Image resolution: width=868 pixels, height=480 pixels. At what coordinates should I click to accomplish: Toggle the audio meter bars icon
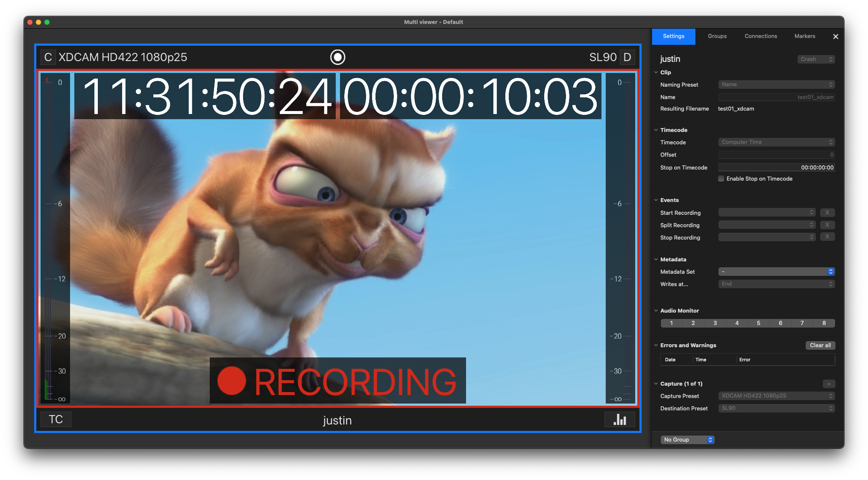[x=620, y=419]
